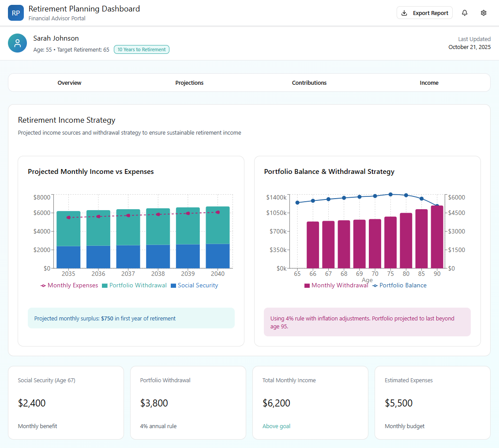Click the Above goal link

pos(276,426)
